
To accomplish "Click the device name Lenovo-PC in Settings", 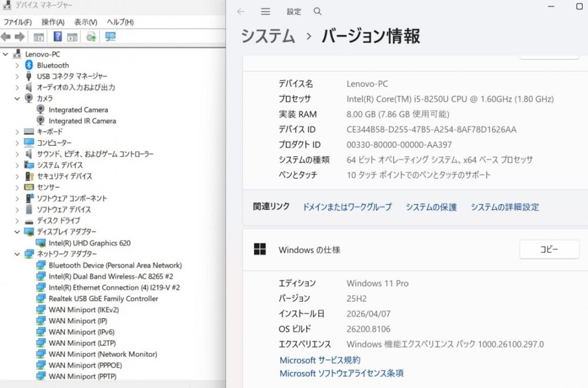I will [367, 84].
